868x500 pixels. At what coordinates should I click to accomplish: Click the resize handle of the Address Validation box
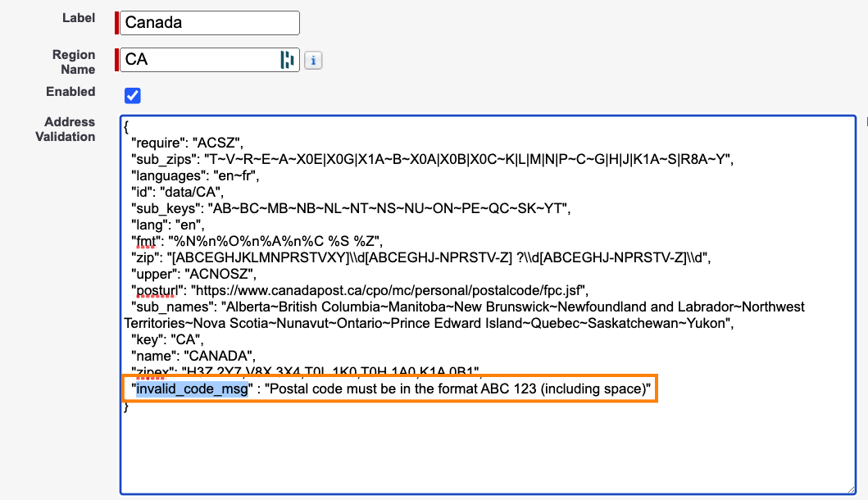[850, 489]
